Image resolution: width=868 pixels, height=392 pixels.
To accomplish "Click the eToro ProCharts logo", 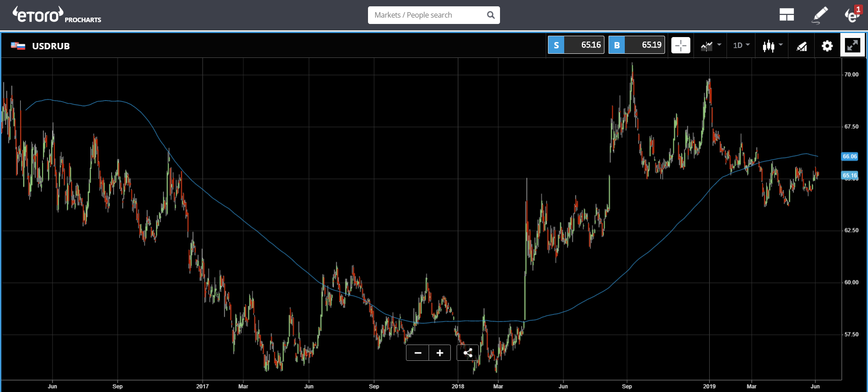I will pyautogui.click(x=57, y=15).
